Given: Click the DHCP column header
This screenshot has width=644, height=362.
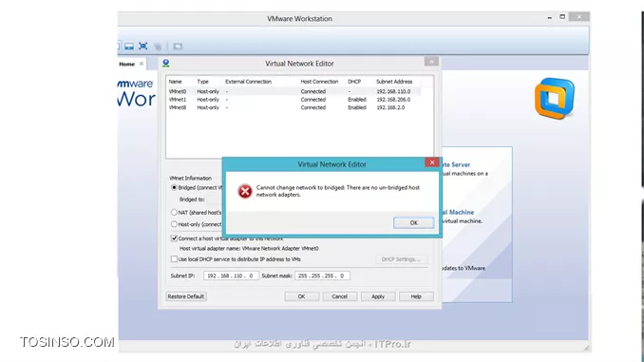Looking at the screenshot, I should pyautogui.click(x=354, y=82).
